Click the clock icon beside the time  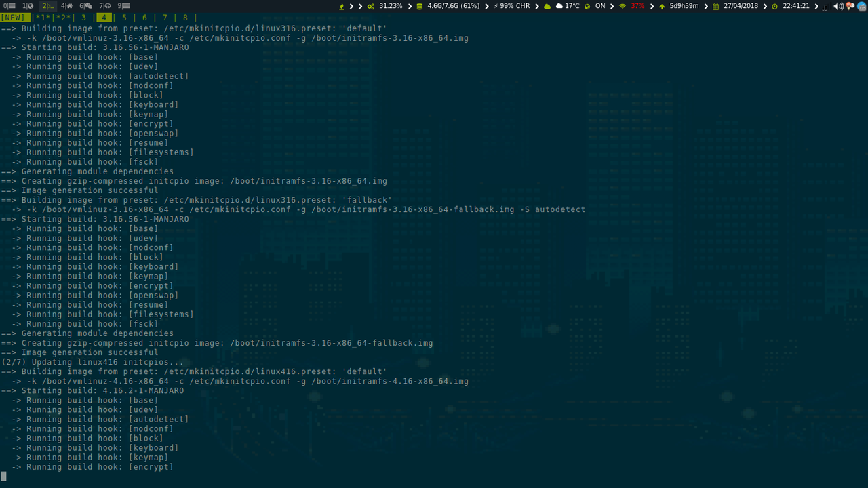[x=774, y=6]
